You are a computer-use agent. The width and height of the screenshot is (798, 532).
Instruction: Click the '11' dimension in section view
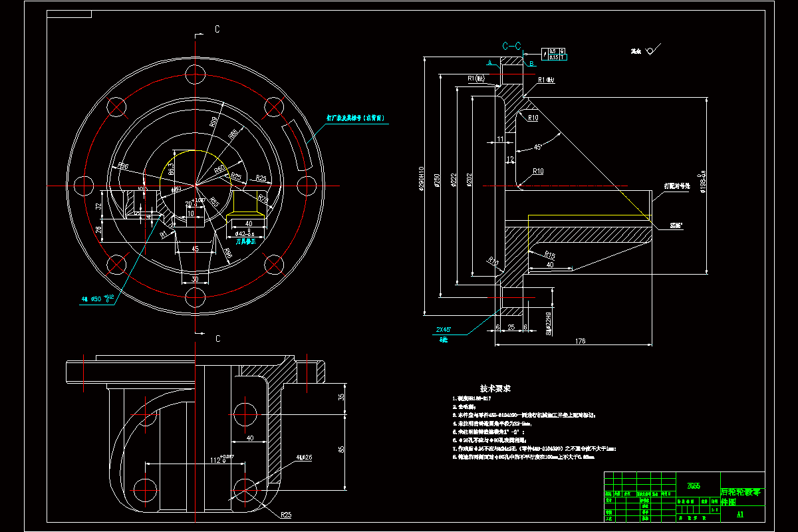click(x=501, y=139)
